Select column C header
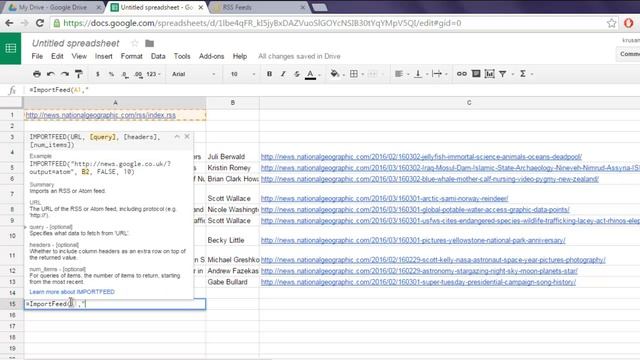Screen dimensions: 640x360 [469, 103]
